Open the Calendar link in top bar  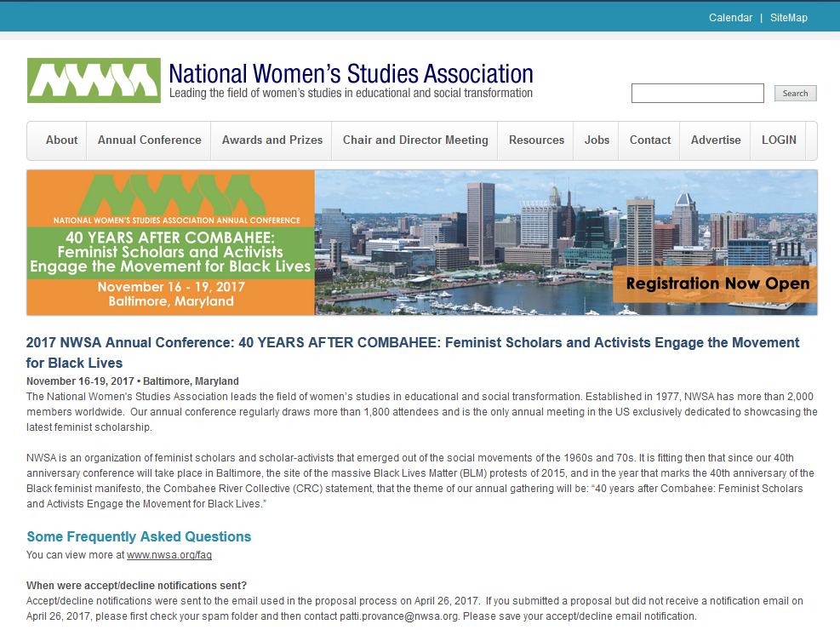point(730,18)
